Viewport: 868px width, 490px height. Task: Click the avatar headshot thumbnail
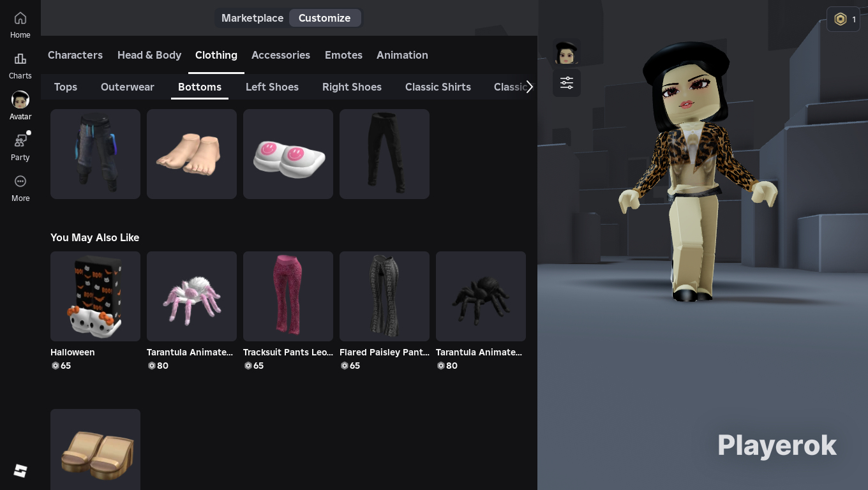pyautogui.click(x=566, y=53)
